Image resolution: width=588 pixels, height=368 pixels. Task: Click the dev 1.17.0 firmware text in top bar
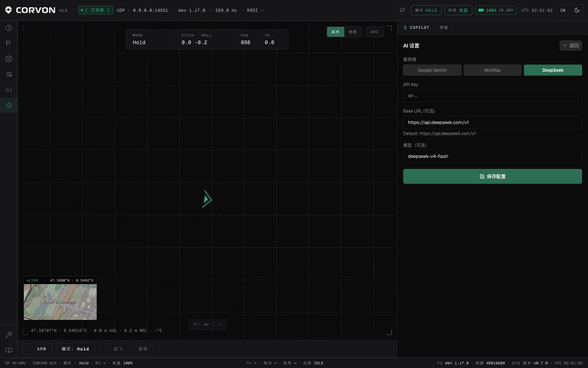[192, 10]
